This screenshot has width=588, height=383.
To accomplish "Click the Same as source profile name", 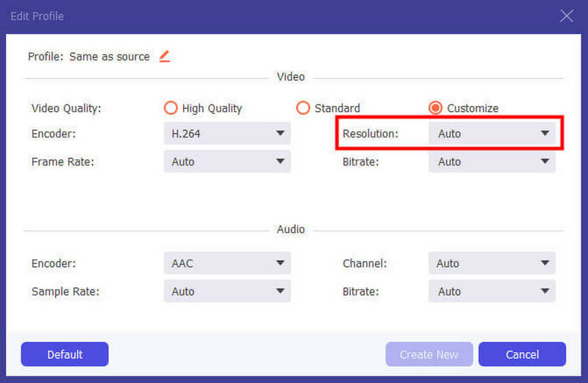I will [x=110, y=57].
